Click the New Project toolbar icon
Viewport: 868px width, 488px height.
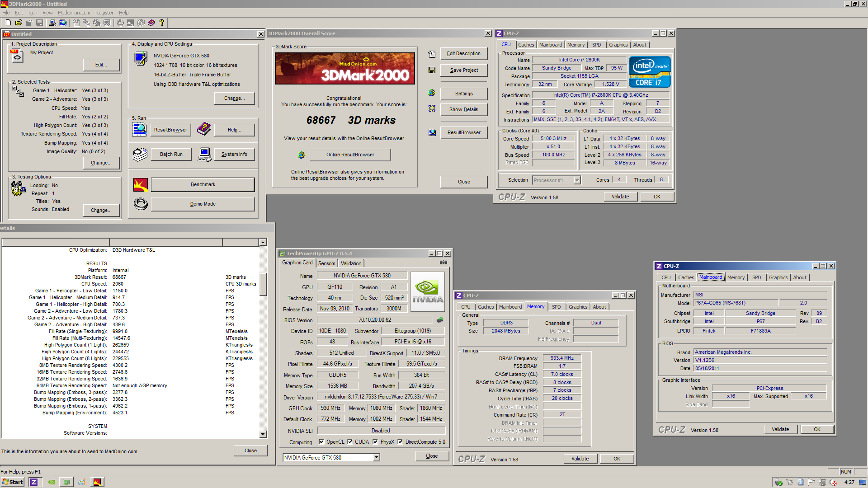pyautogui.click(x=8, y=23)
